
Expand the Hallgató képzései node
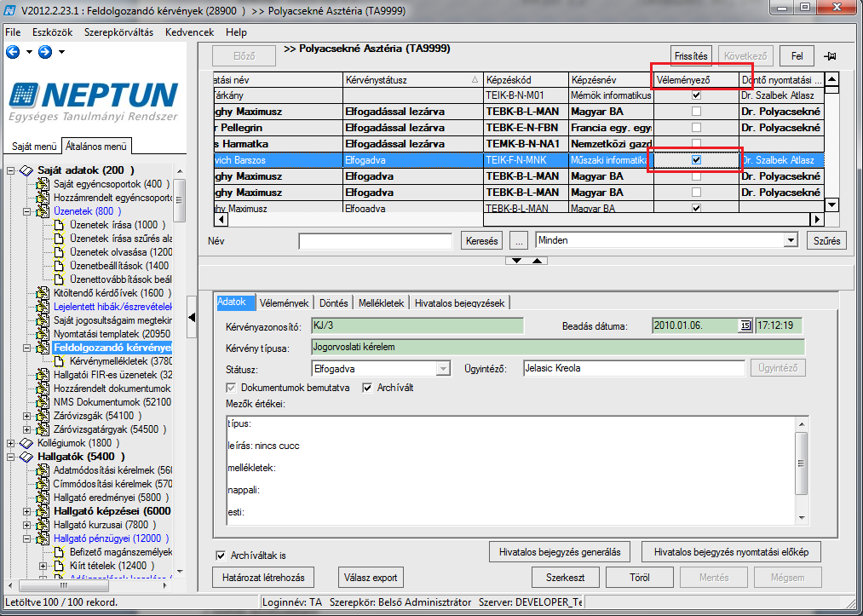point(27,511)
